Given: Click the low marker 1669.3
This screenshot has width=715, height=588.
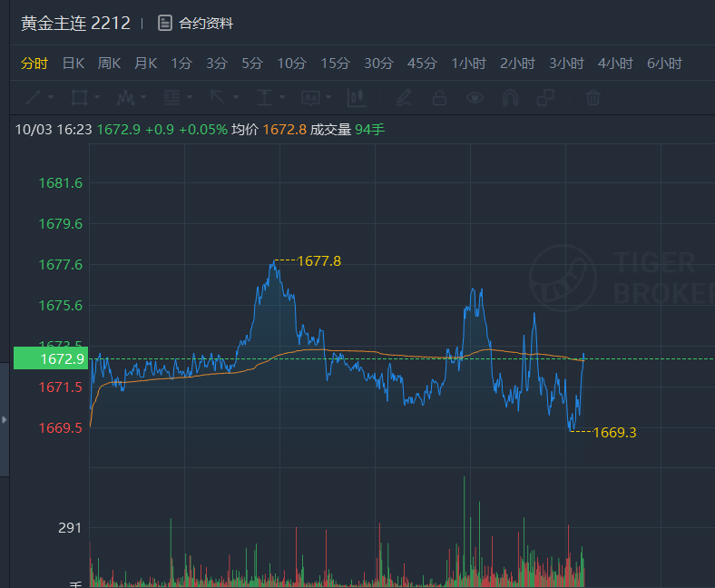Looking at the screenshot, I should [x=614, y=432].
